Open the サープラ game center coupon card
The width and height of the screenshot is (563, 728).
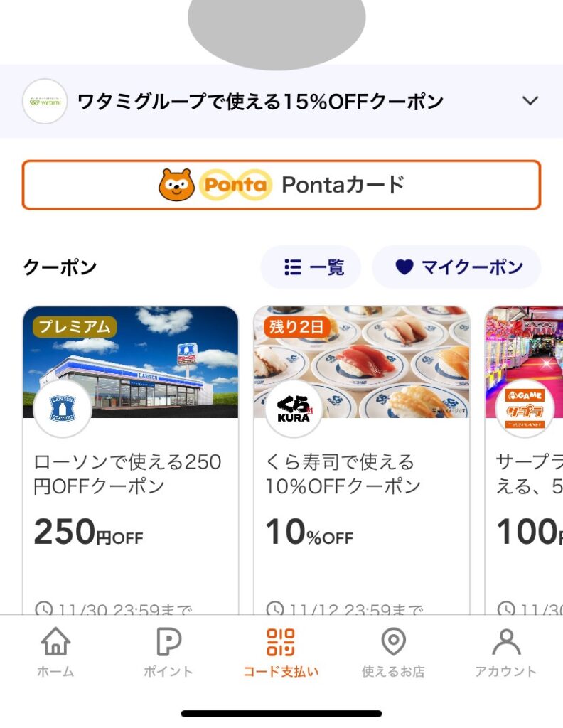tap(525, 498)
